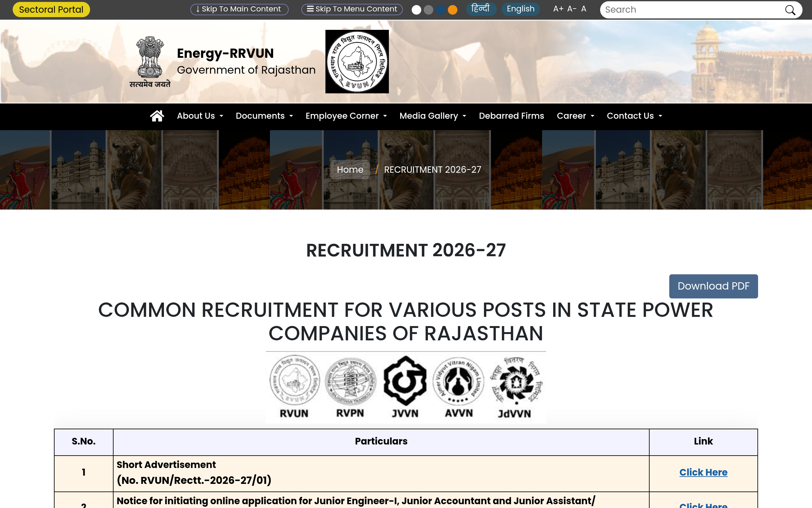Click the Government of Rajasthan subtitle
812x508 pixels.
(246, 70)
